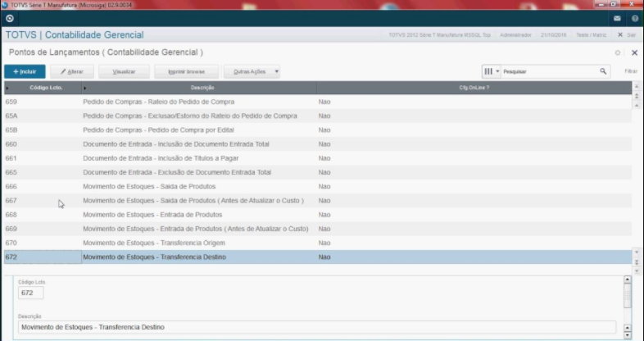This screenshot has height=341, width=644.
Task: Click the Alterar pencil button
Action: 72,72
